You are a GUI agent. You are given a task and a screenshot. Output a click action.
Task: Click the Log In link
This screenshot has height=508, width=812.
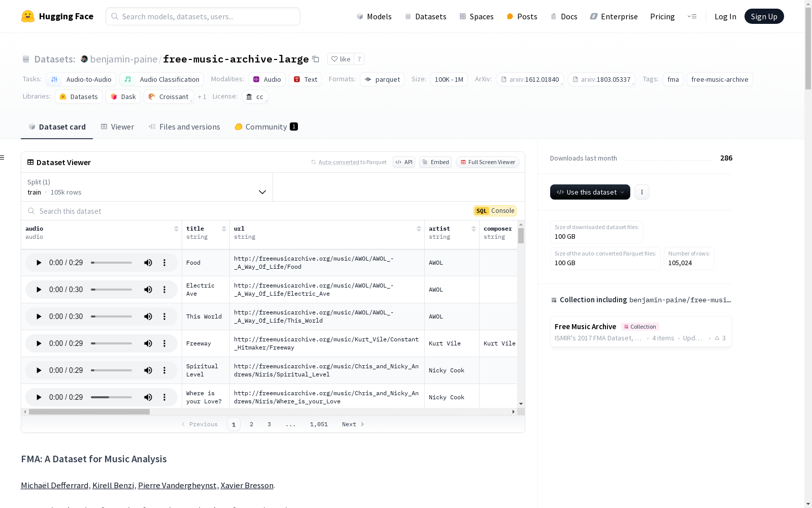click(x=725, y=16)
